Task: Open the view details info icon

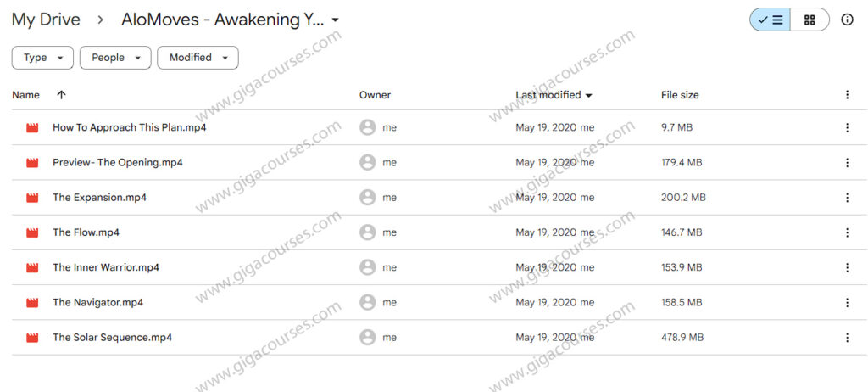Action: pyautogui.click(x=847, y=20)
